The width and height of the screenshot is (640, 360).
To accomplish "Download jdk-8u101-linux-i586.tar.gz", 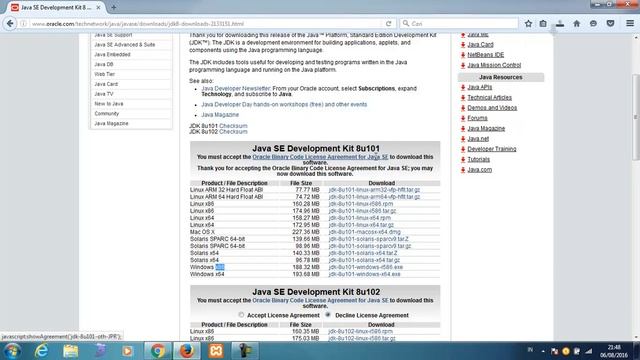I will (x=362, y=211).
